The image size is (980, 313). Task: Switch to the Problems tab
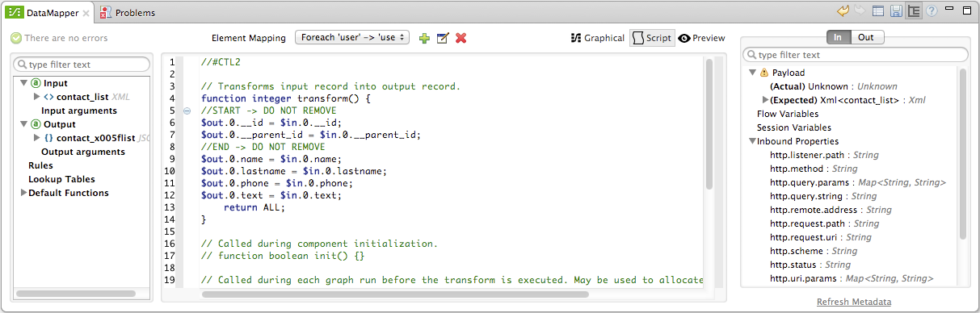coord(128,12)
